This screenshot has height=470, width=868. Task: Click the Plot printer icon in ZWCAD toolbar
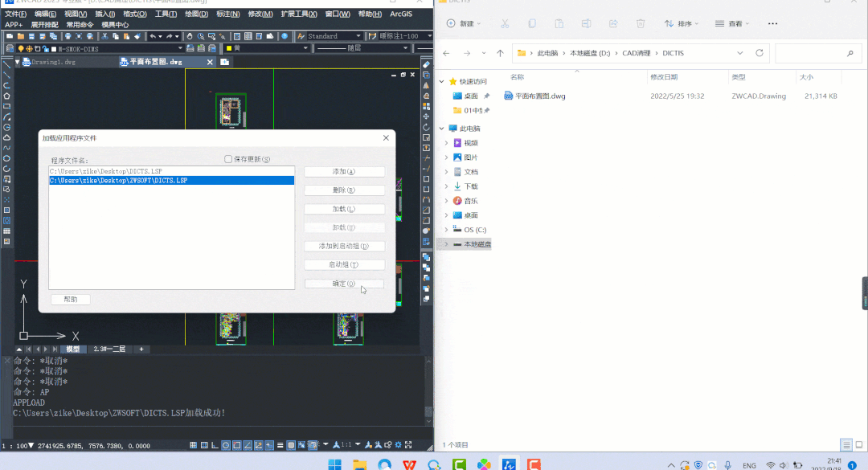pos(68,36)
